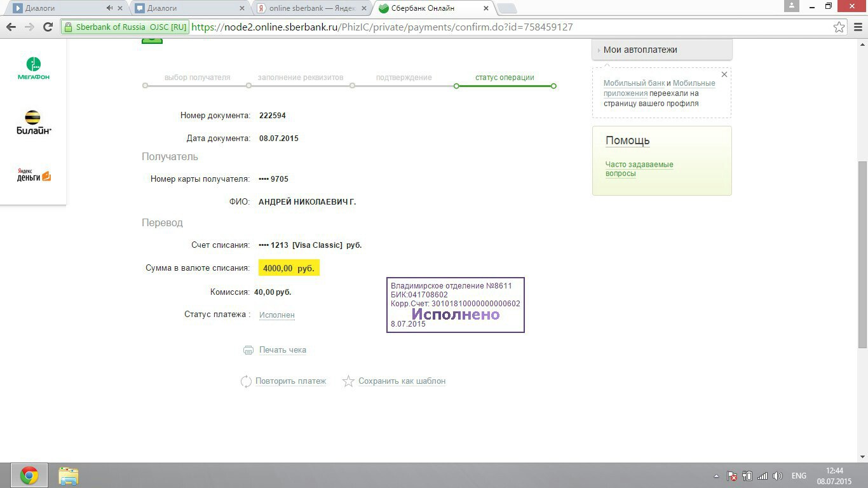This screenshot has height=488, width=868.
Task: Click the vertical page scrollbar thumb
Action: [x=862, y=254]
